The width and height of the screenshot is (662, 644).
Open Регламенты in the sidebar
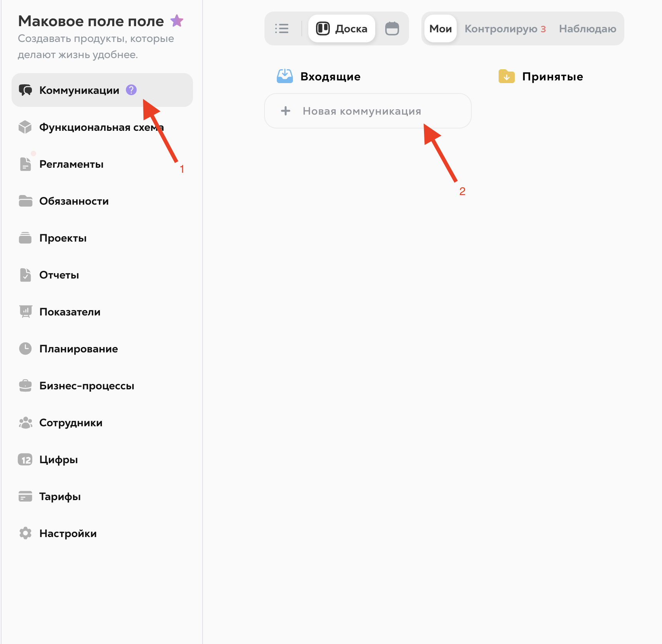tap(72, 164)
